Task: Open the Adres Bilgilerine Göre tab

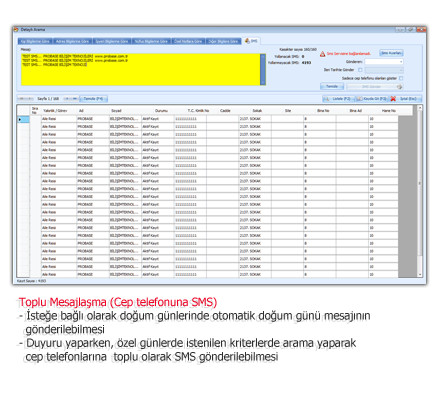Action: pyautogui.click(x=72, y=41)
